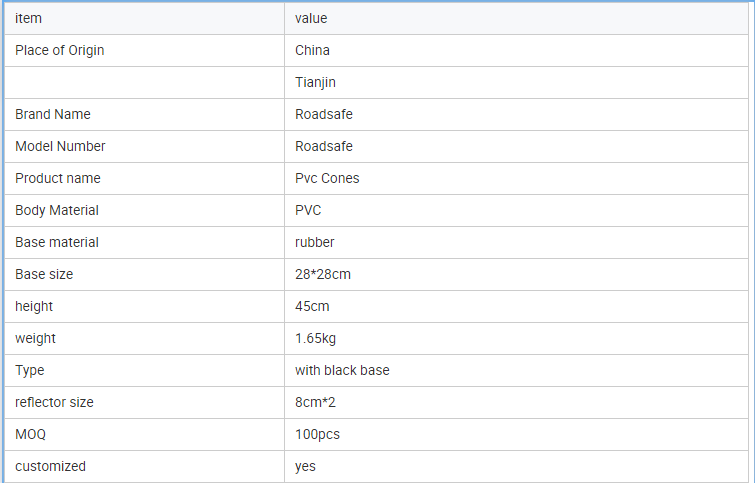Select 'Roadsafe' in the Brand Name row
The height and width of the screenshot is (483, 755).
pos(324,114)
